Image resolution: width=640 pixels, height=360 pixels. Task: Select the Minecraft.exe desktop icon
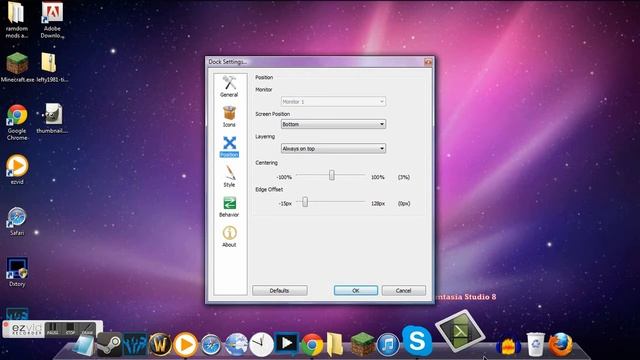(17, 68)
